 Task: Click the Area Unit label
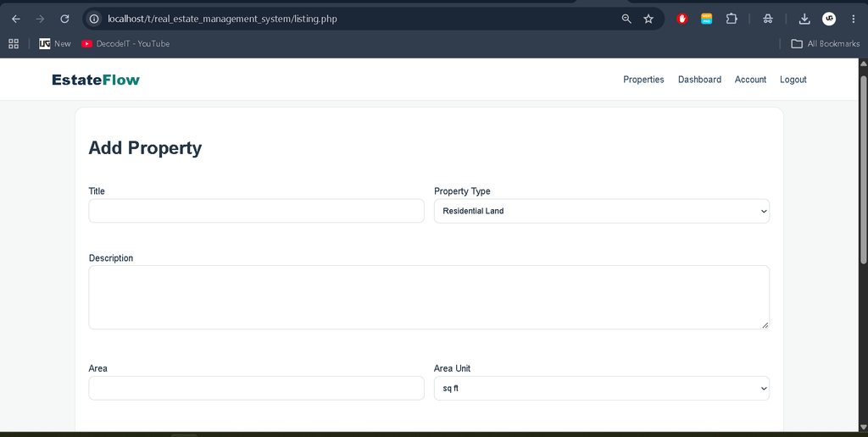click(x=452, y=368)
